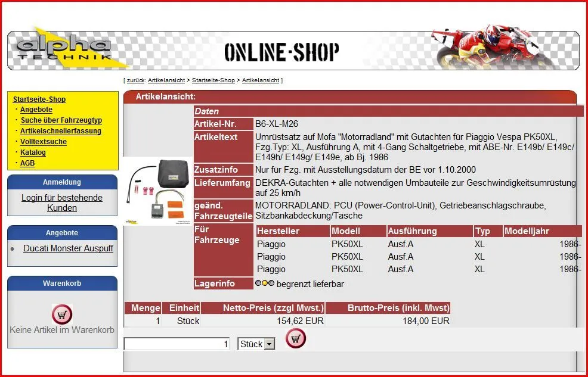Click Startseite-Shop in the breadcrumb
The width and height of the screenshot is (588, 377).
213,80
